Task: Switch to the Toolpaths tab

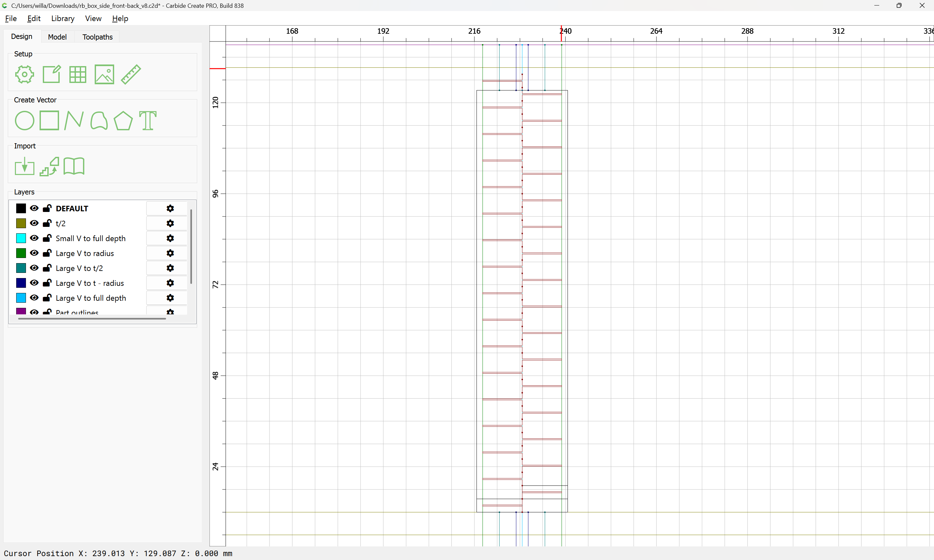Action: pos(97,37)
